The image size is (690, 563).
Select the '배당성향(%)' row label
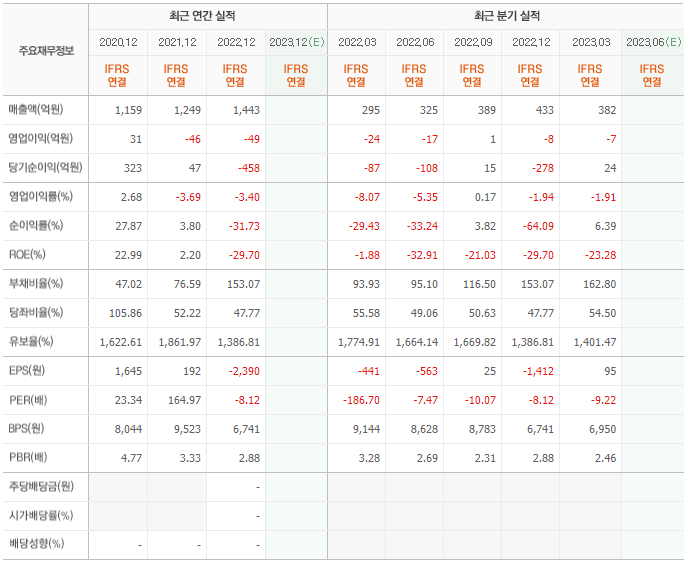tap(36, 544)
